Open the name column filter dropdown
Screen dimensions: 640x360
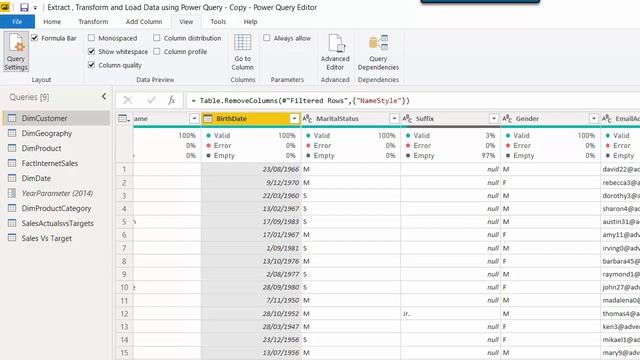click(194, 119)
